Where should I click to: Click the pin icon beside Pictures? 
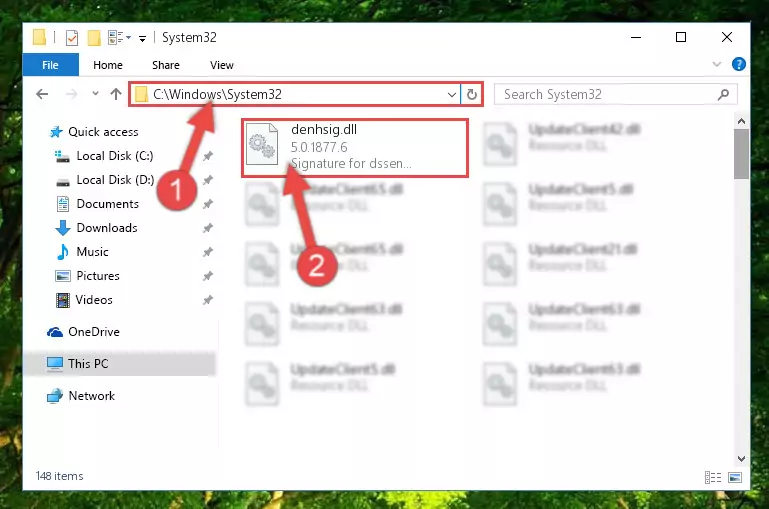[x=208, y=276]
